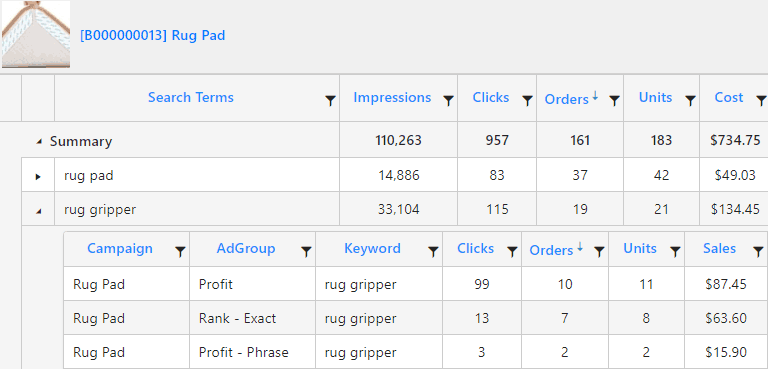
Task: Open the Keyword column filter icon
Action: click(433, 252)
